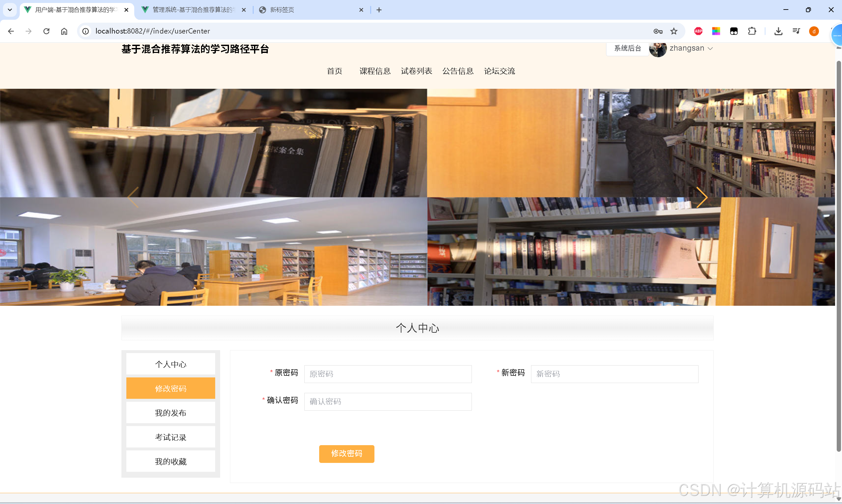
Task: Click the zhangsan profile avatar image
Action: 658,49
